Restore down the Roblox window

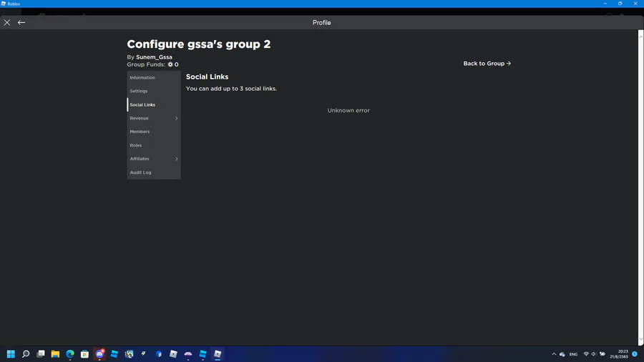pos(620,4)
